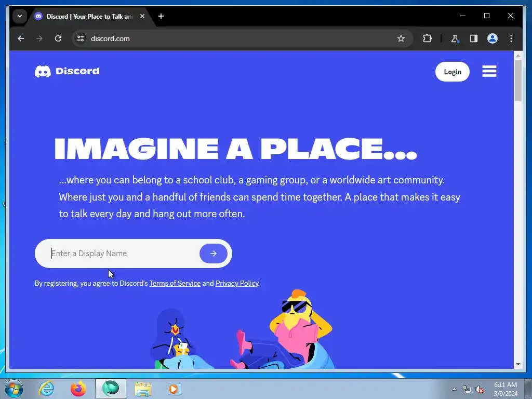
Task: Open the Chrome three-dot menu
Action: click(511, 38)
